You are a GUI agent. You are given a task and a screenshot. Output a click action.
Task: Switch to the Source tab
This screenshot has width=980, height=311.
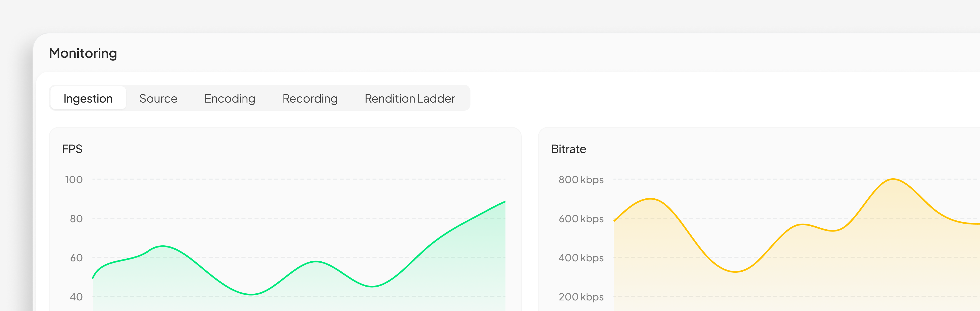[x=158, y=98]
